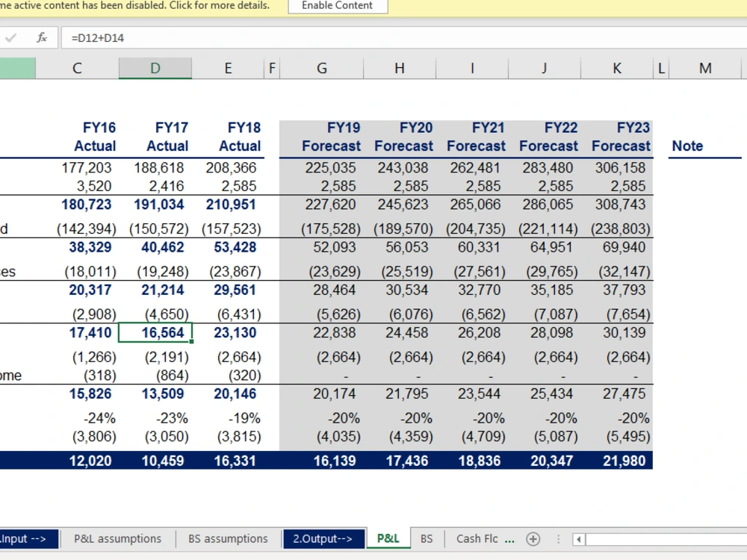
Task: Select column H header
Action: click(400, 68)
